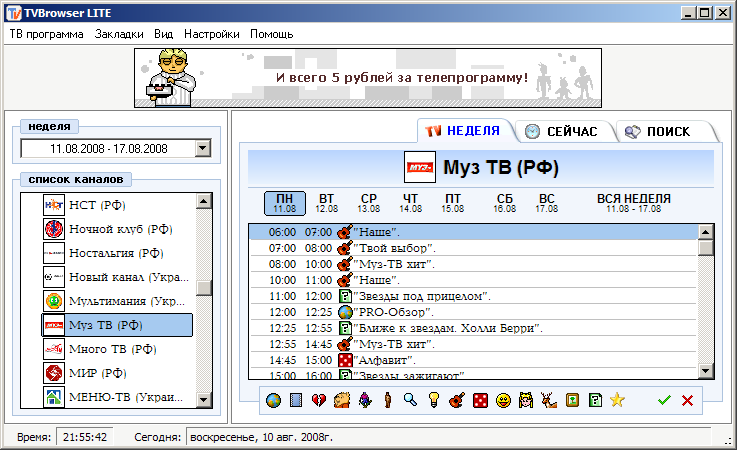Click the 5 рублей advertisement banner

[368, 78]
